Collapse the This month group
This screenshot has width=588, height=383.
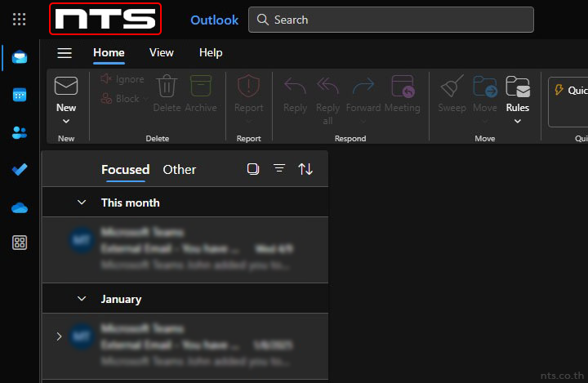[82, 203]
